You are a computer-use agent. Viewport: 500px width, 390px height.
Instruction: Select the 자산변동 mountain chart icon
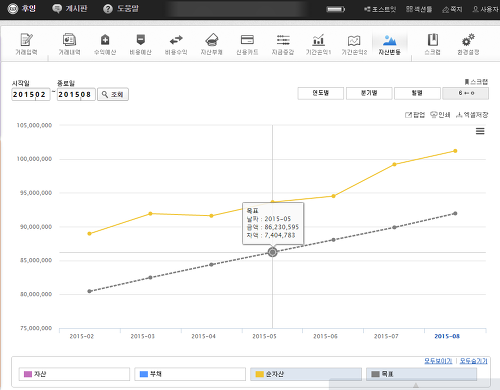tap(389, 44)
